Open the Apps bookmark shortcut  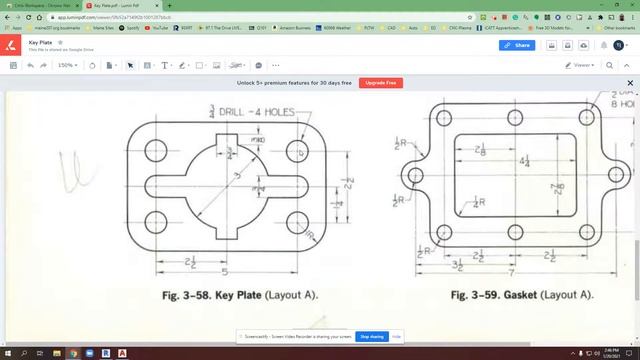pyautogui.click(x=13, y=28)
